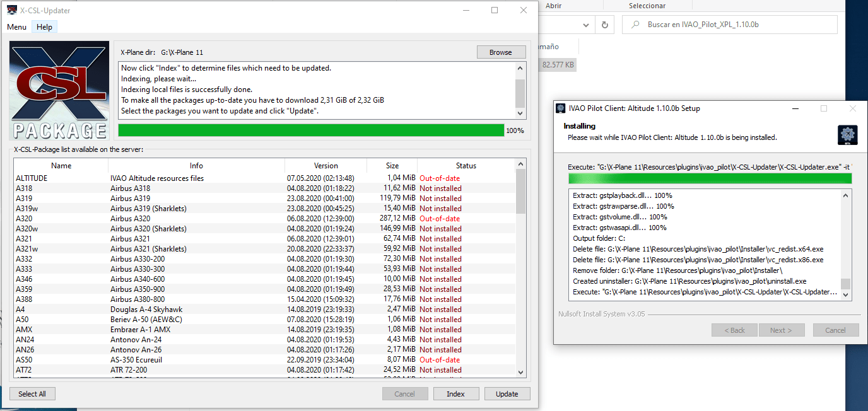Image resolution: width=868 pixels, height=411 pixels.
Task: Click 'Beriev A-50 (AEW&C)' info cell
Action: 146,320
